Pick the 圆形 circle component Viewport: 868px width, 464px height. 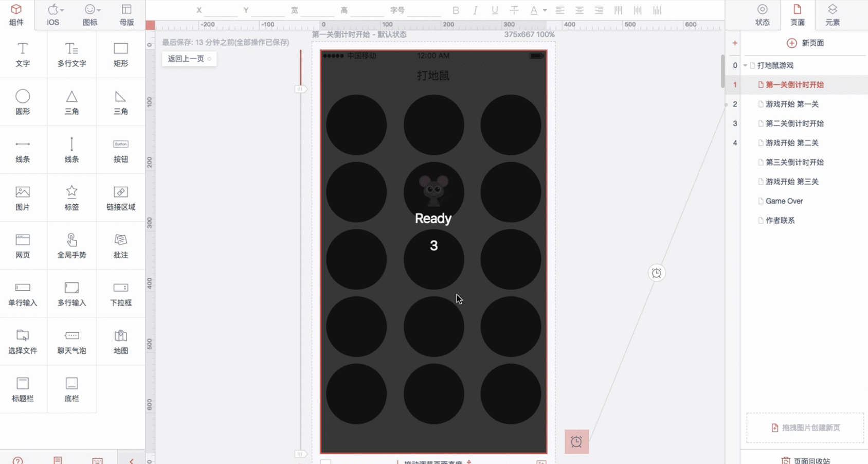23,102
